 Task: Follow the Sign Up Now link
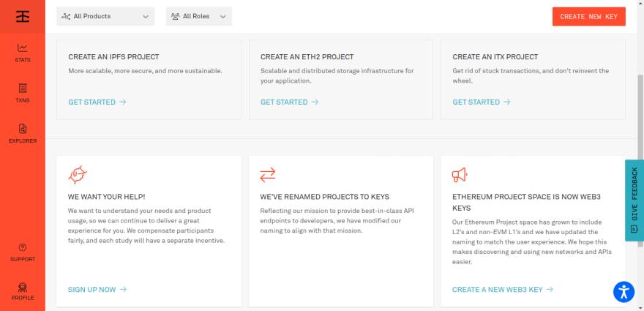point(97,290)
